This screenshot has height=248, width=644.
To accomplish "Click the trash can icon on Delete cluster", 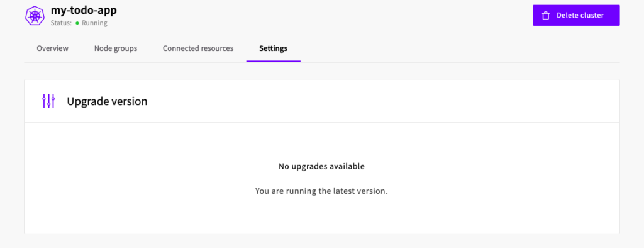I will click(x=545, y=16).
